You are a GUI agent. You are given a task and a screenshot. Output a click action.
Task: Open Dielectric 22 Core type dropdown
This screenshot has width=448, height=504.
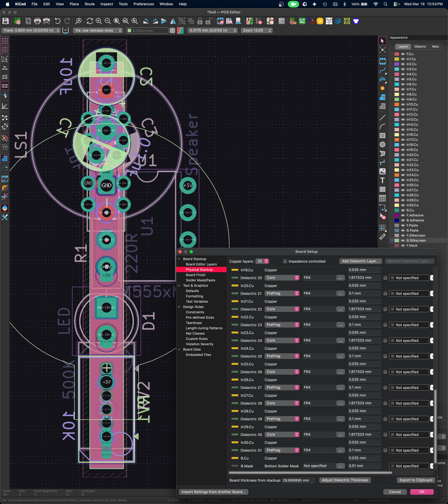click(x=282, y=309)
